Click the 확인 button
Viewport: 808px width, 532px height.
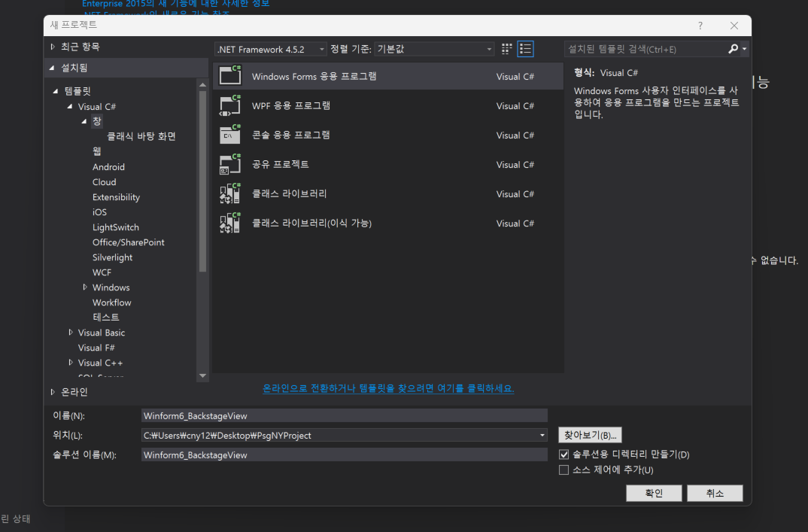click(x=654, y=493)
